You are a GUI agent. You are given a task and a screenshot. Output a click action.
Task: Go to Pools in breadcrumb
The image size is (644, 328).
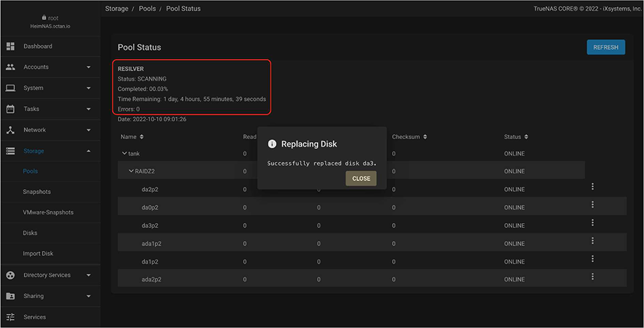pos(148,9)
